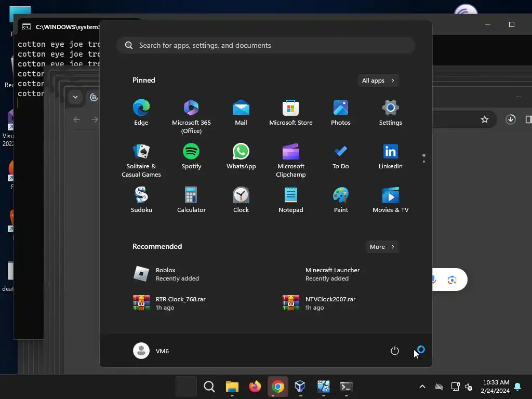Click the Start button on taskbar
Screen dimensions: 532x399
(x=186, y=387)
